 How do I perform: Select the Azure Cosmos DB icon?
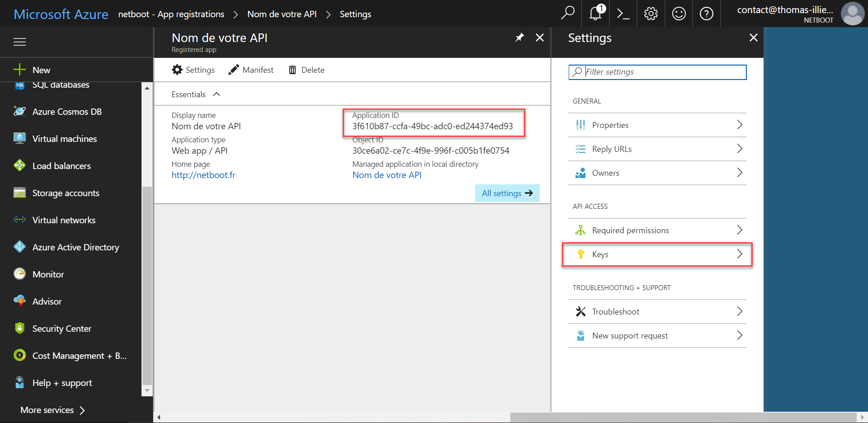click(x=19, y=111)
